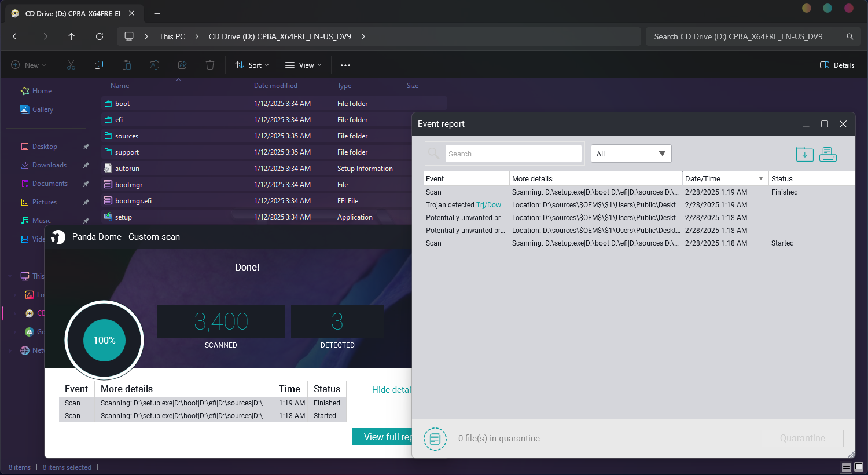Open the Trj/Dow... trojan detection link
868x475 pixels.
[491, 205]
